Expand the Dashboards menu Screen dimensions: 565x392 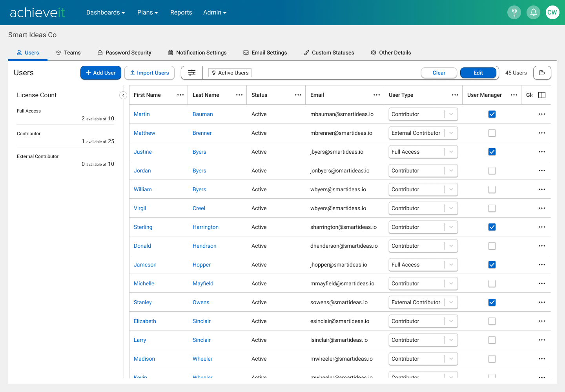(x=106, y=13)
